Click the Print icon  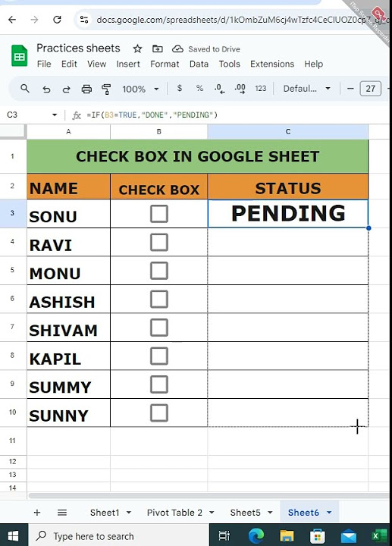point(86,89)
